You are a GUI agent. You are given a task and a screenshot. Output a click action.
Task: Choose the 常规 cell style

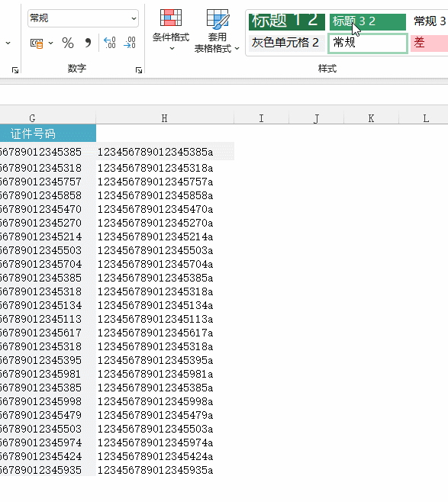pos(368,43)
